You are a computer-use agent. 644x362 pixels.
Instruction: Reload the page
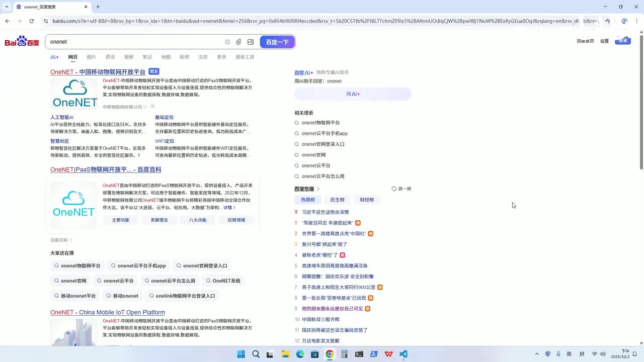[x=31, y=21]
